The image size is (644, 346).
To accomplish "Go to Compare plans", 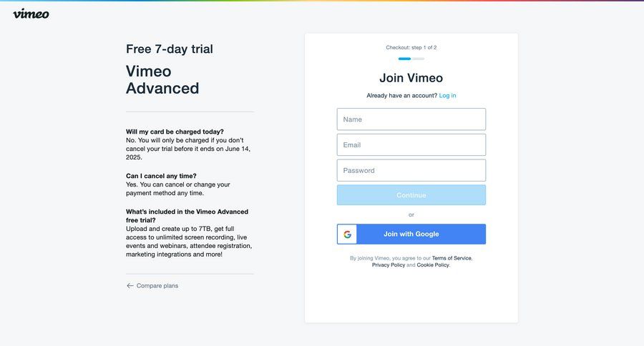I will point(157,286).
